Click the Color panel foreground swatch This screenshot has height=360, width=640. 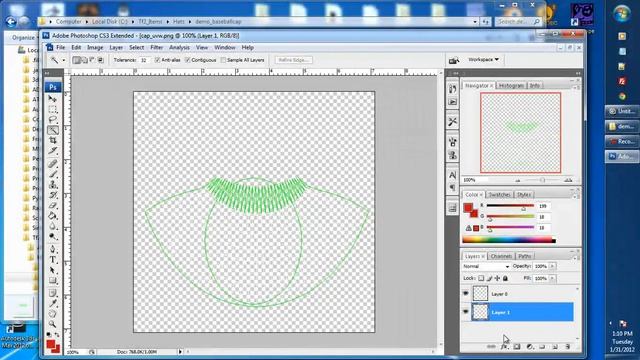tap(468, 208)
